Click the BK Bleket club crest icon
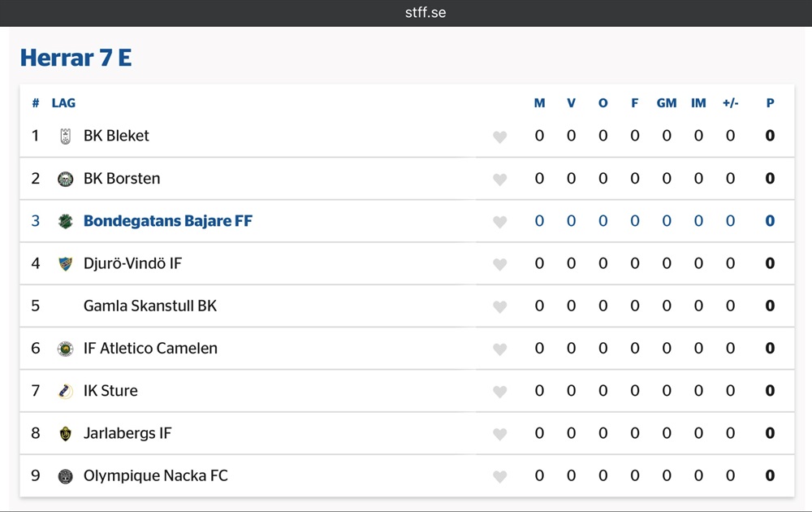This screenshot has height=512, width=812. (x=66, y=137)
